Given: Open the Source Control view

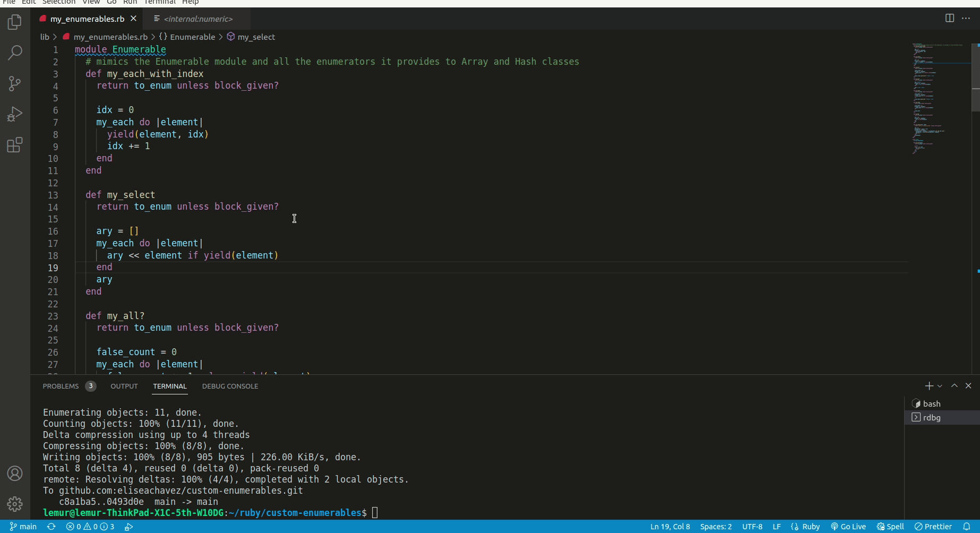Looking at the screenshot, I should click(x=14, y=83).
